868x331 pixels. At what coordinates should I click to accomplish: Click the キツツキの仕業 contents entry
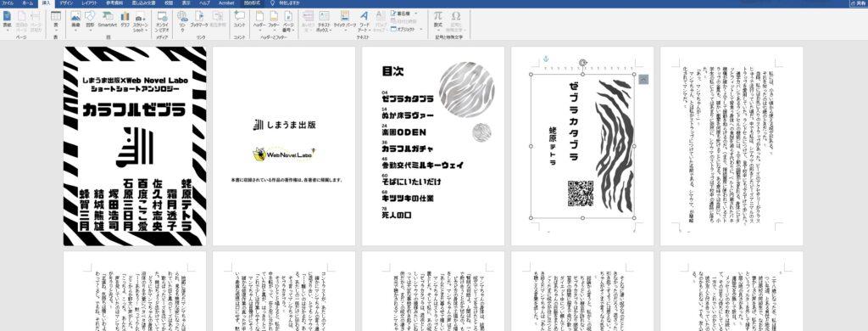pos(408,198)
